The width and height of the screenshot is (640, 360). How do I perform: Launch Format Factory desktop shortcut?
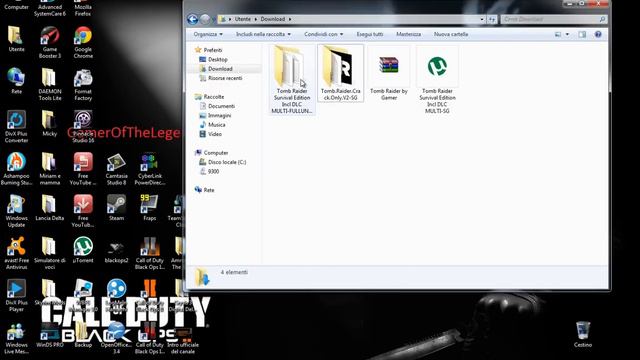tap(83, 84)
